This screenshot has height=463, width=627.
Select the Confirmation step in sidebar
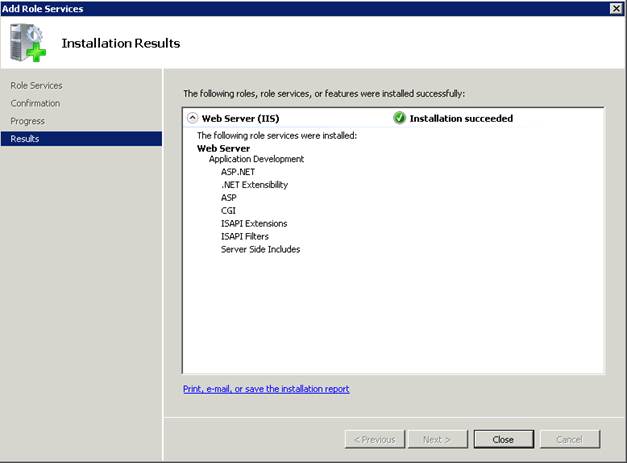pyautogui.click(x=35, y=103)
